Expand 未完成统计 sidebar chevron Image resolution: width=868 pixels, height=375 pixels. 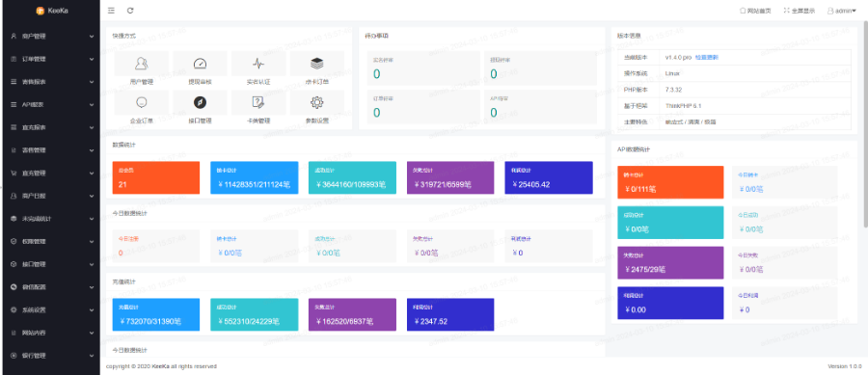pos(92,219)
